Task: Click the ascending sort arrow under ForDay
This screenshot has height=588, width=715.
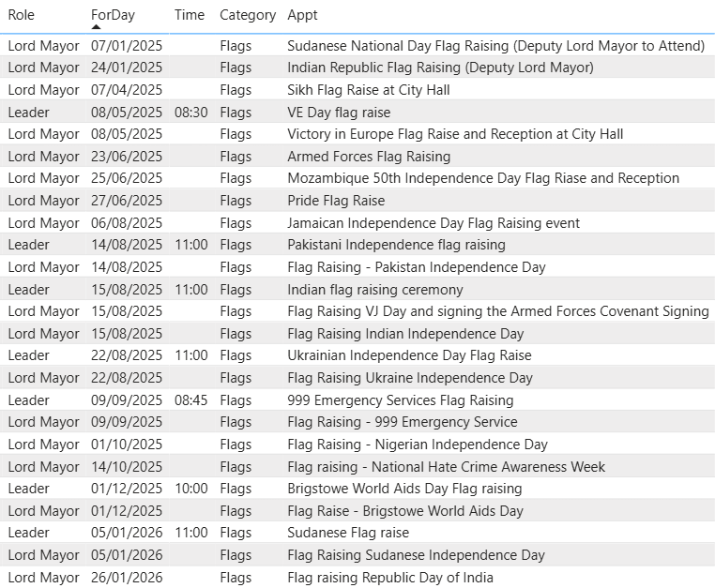Action: (x=97, y=27)
